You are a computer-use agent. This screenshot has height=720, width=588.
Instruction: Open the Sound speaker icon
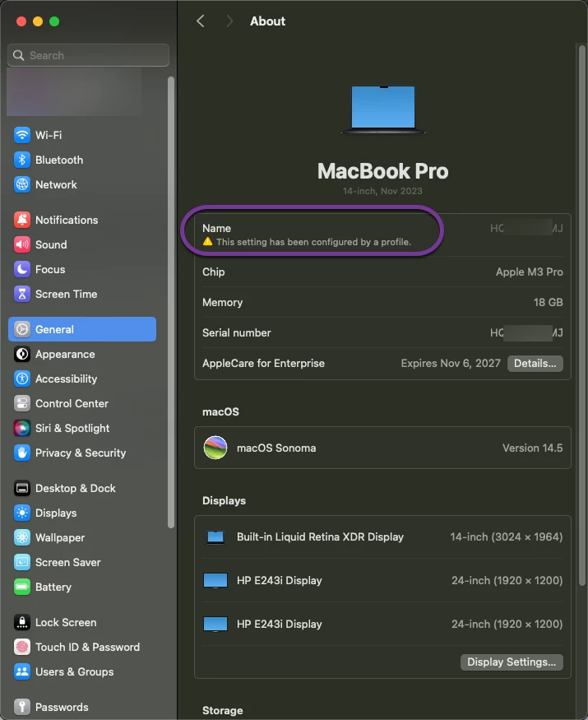[22, 244]
